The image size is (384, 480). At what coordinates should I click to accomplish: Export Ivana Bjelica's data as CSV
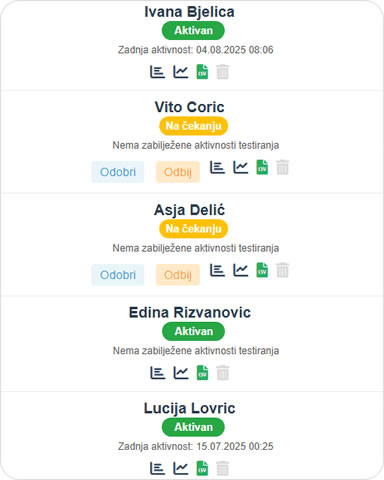[202, 72]
